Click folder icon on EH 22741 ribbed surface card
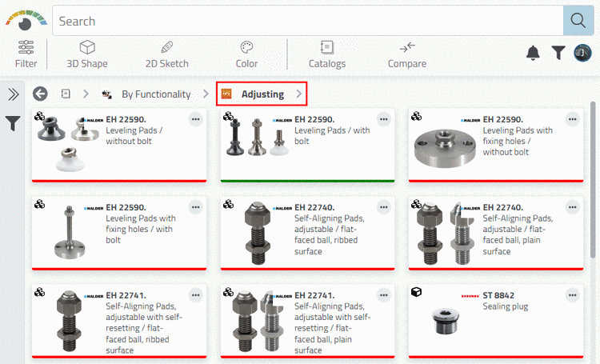The width and height of the screenshot is (600, 364). [x=39, y=292]
